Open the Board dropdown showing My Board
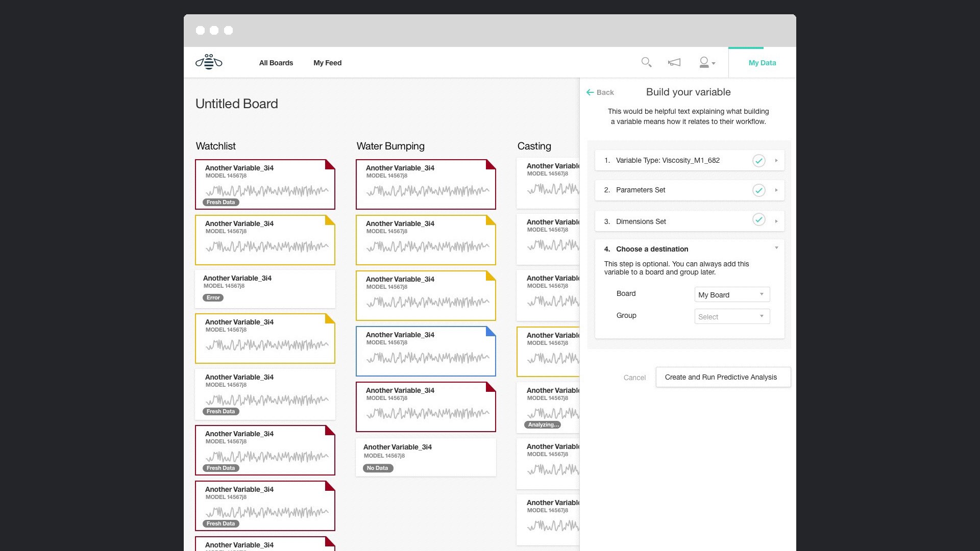 (732, 294)
